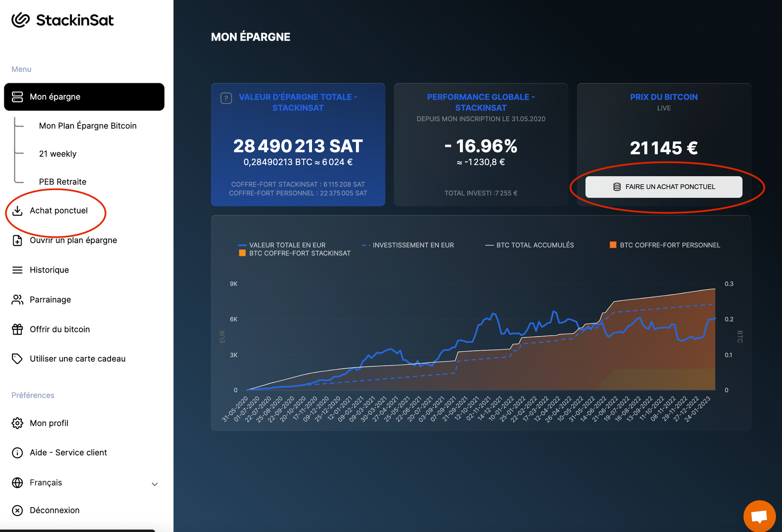Click the Mon profil gear icon
The width and height of the screenshot is (782, 532).
click(17, 423)
